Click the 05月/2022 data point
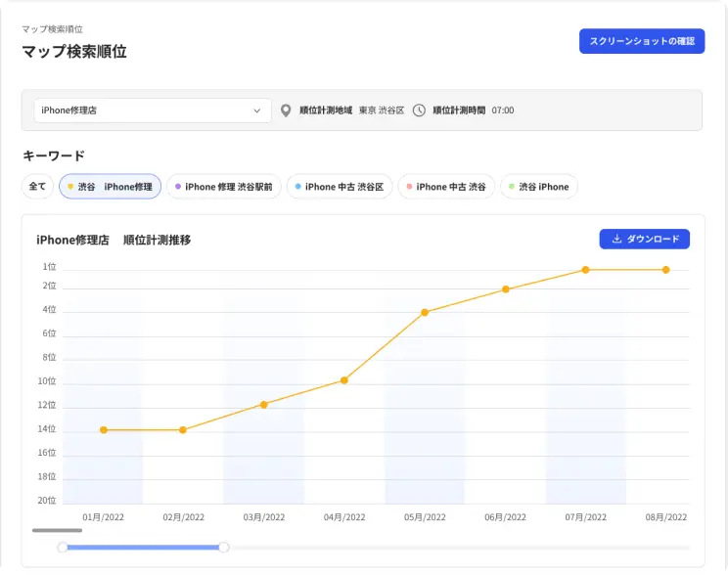This screenshot has width=728, height=575. coord(425,312)
